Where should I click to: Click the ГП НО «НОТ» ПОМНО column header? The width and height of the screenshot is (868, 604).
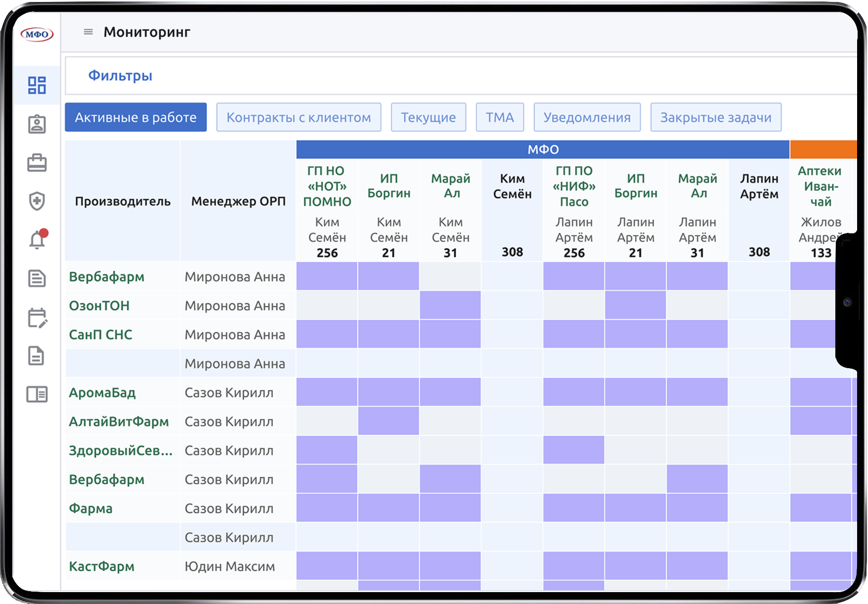(x=327, y=186)
